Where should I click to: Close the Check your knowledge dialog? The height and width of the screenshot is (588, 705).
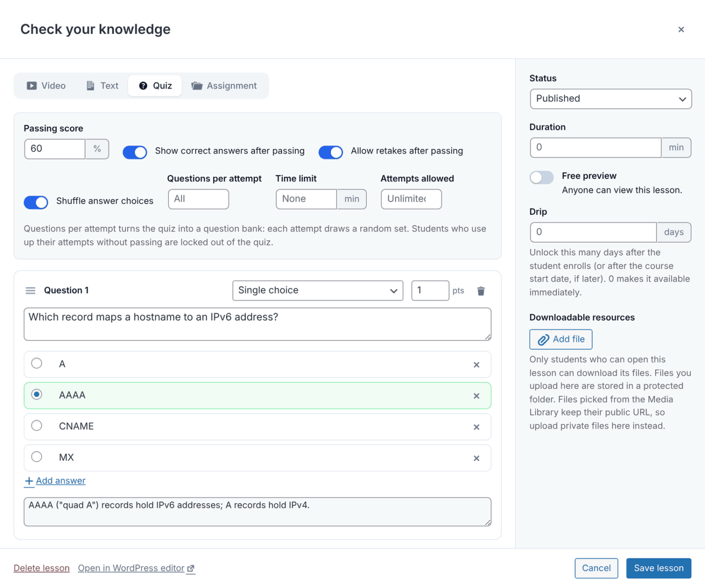pyautogui.click(x=681, y=30)
